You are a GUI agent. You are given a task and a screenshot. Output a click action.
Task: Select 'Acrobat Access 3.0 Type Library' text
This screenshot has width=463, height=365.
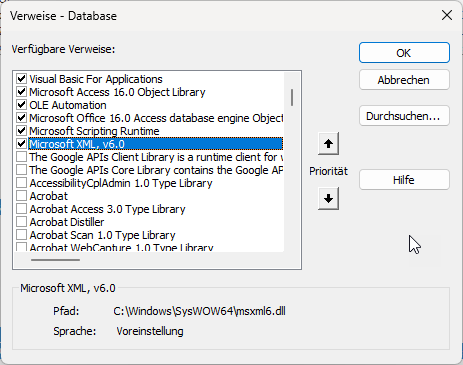pyautogui.click(x=107, y=209)
